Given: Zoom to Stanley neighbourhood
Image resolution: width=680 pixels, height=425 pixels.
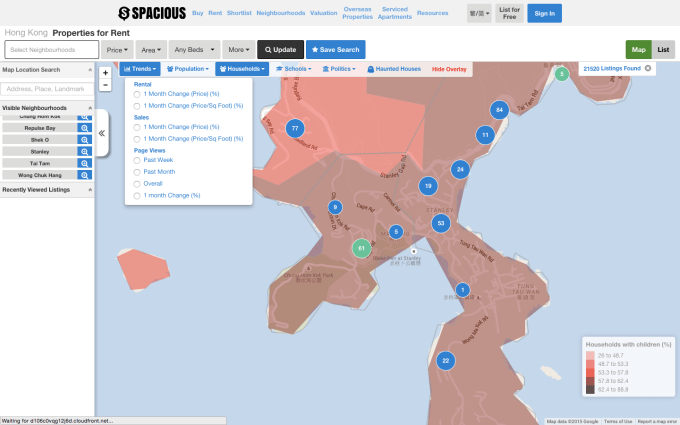Looking at the screenshot, I should [x=85, y=151].
